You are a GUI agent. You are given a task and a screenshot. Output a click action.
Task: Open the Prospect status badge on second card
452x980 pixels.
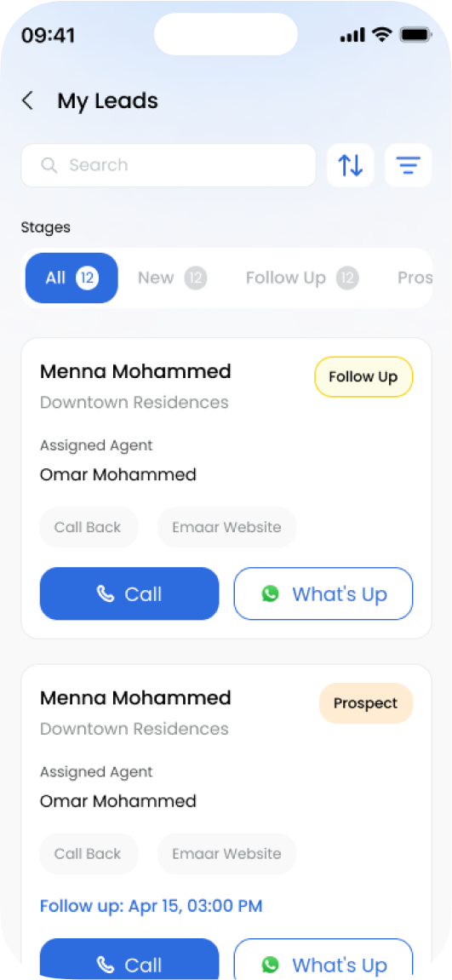click(366, 703)
